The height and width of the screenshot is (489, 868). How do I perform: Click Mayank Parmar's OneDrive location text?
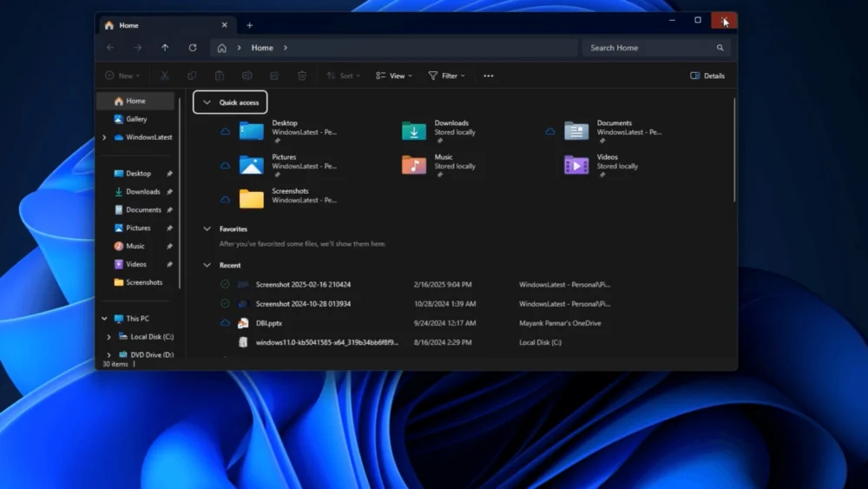tap(560, 323)
